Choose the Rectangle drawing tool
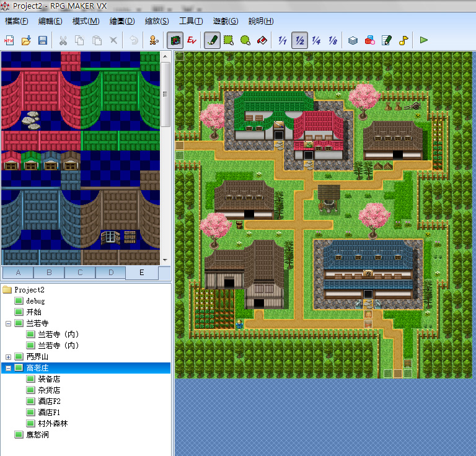The image size is (476, 456). tap(229, 40)
